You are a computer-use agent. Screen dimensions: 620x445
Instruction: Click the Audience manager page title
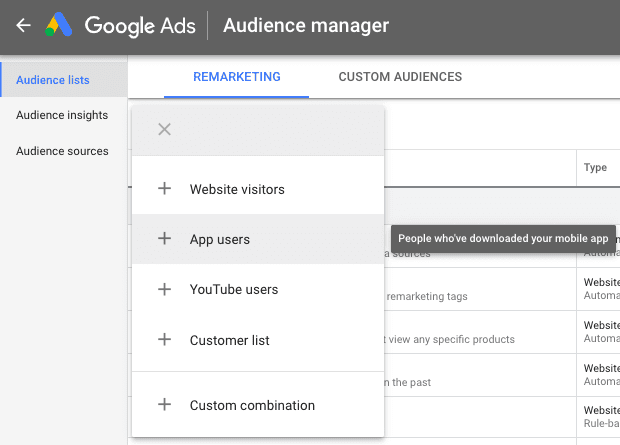pos(306,26)
